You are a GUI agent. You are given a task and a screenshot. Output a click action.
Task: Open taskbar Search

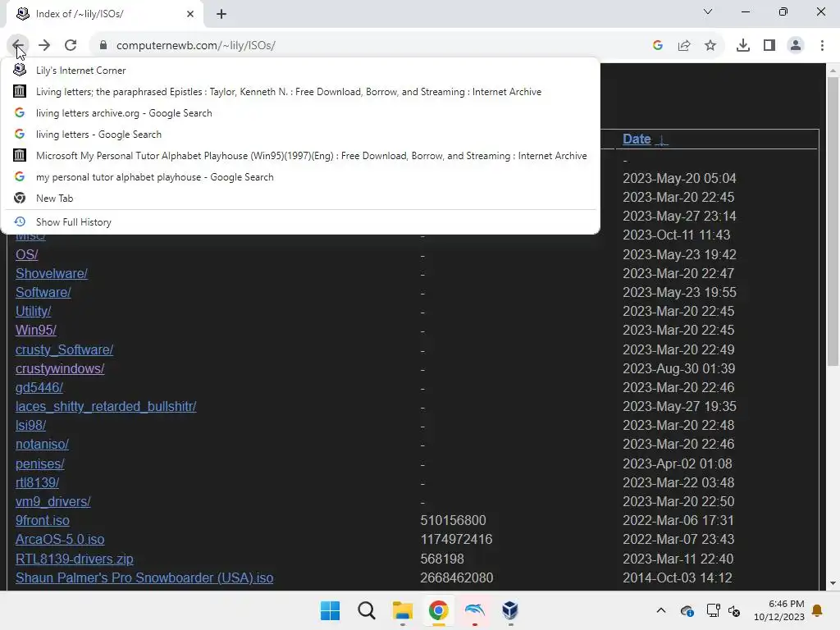pyautogui.click(x=367, y=610)
